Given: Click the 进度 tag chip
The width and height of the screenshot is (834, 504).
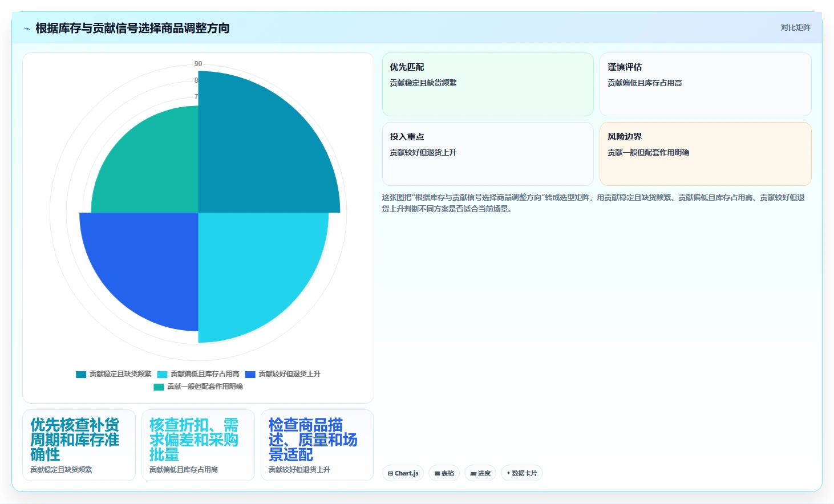Looking at the screenshot, I should point(480,473).
